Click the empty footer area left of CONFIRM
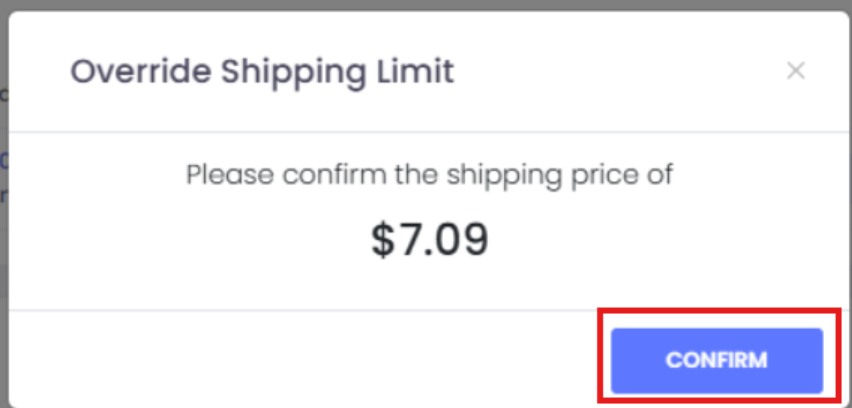Screen dimensions: 852x408 coord(300,360)
